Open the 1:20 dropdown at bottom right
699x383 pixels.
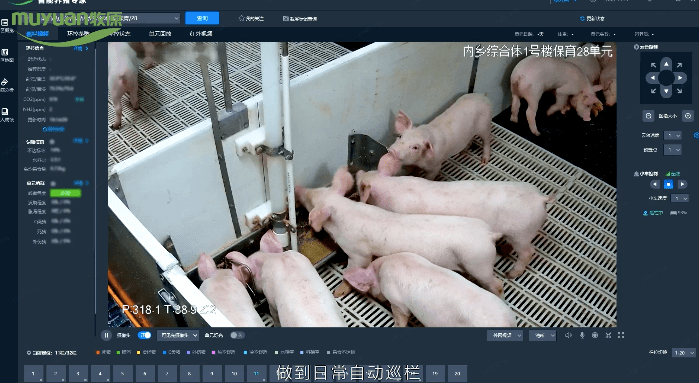point(684,353)
